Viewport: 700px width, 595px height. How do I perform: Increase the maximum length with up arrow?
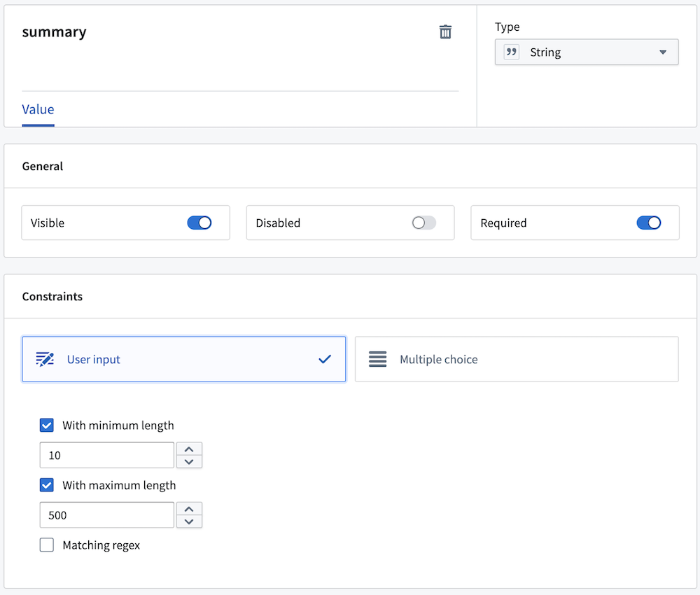coord(189,509)
